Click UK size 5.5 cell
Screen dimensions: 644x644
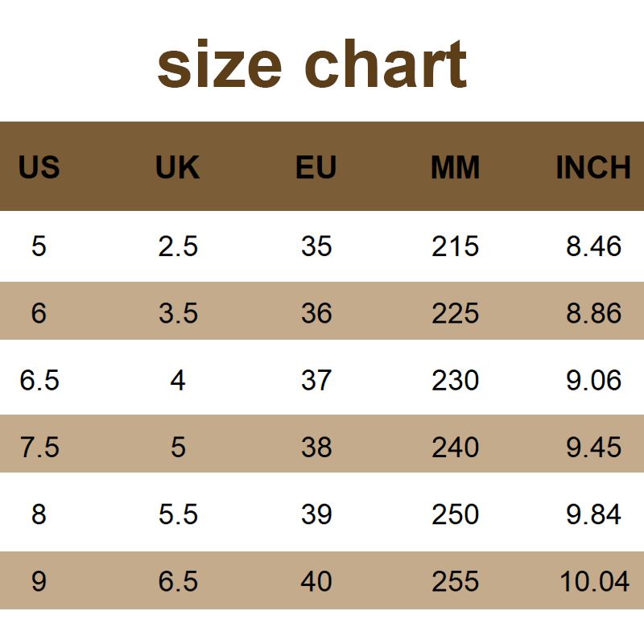(178, 514)
